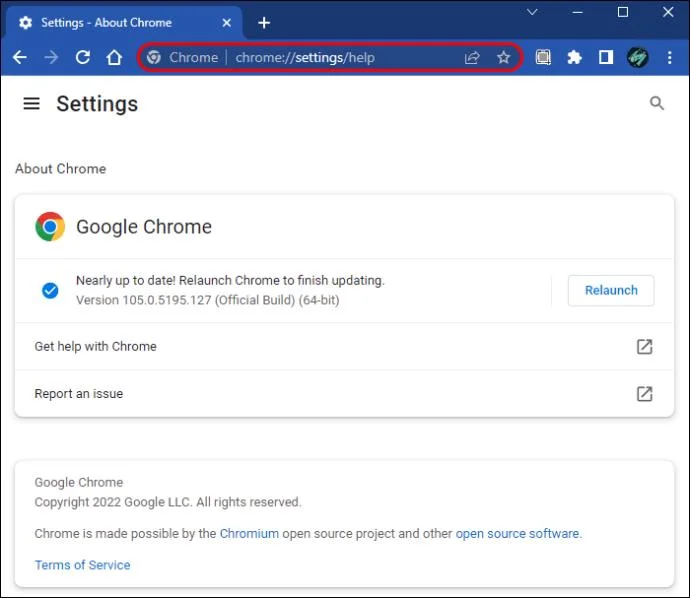Viewport: 690px width, 598px height.
Task: Open the screenshot extension icon in toolbar
Action: [543, 57]
